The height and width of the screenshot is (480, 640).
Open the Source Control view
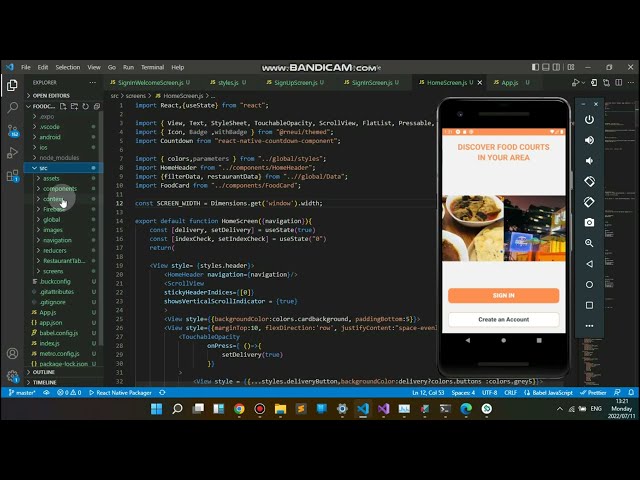(x=13, y=131)
